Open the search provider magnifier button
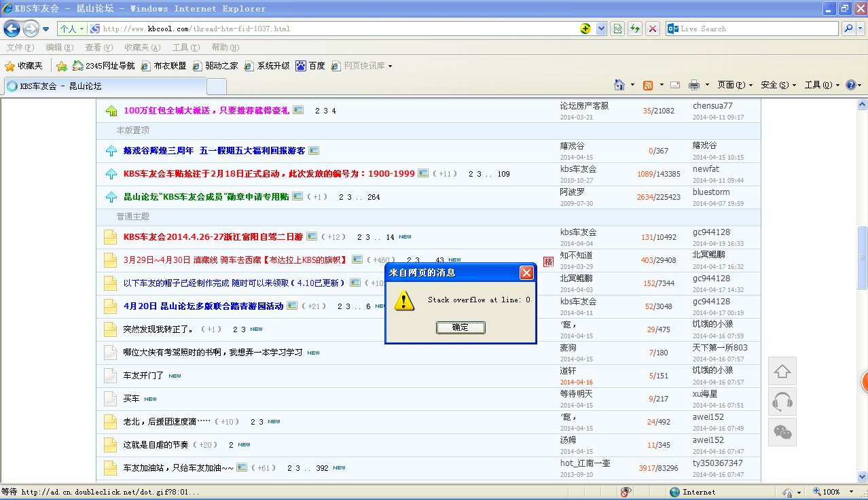The width and height of the screenshot is (868, 500). pyautogui.click(x=848, y=29)
